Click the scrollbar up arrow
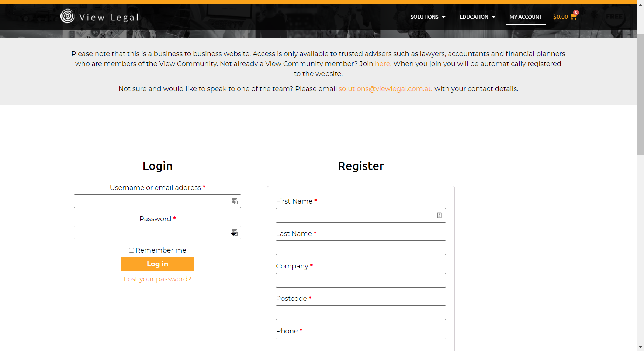The image size is (644, 351). [x=640, y=4]
